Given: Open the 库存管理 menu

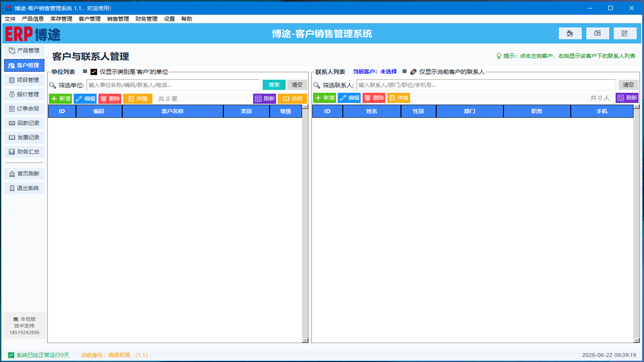Looking at the screenshot, I should (x=61, y=19).
